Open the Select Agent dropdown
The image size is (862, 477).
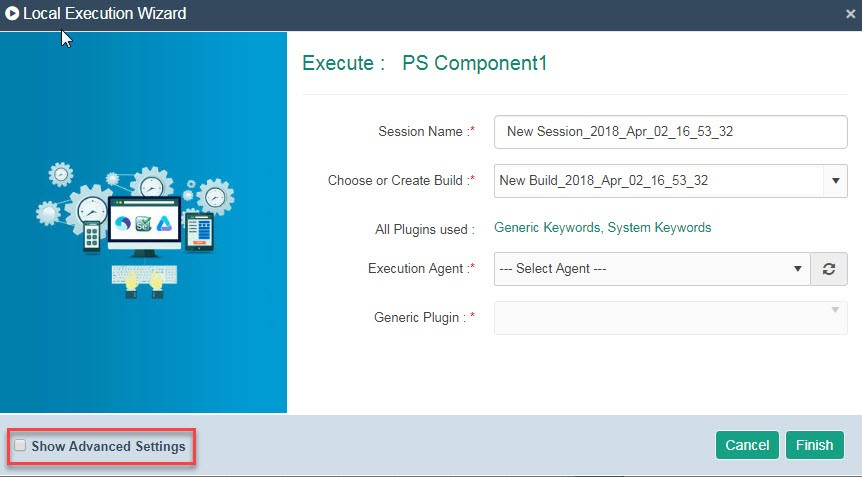[652, 269]
